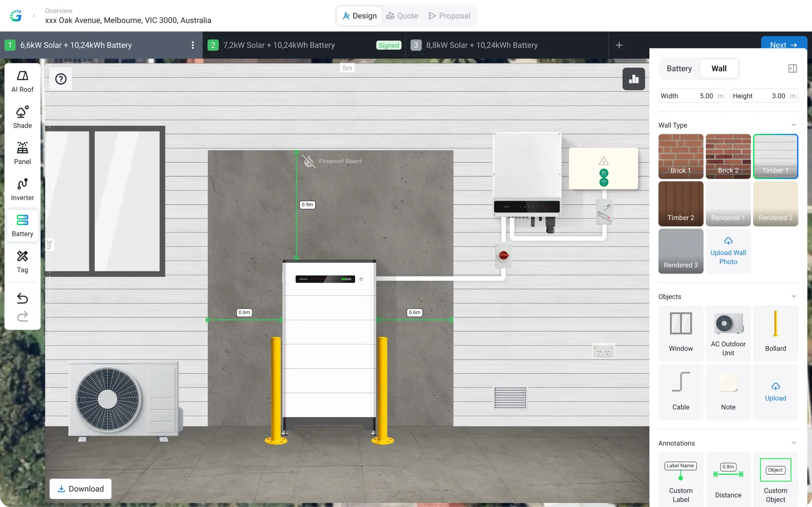Open the 7,2kW Solar design tab
Image resolution: width=812 pixels, height=507 pixels.
pyautogui.click(x=278, y=45)
